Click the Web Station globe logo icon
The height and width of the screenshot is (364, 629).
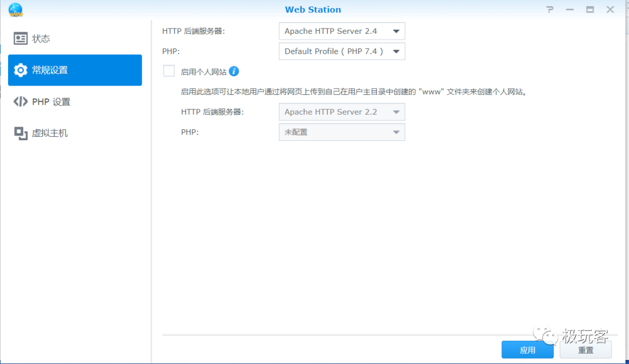16,10
